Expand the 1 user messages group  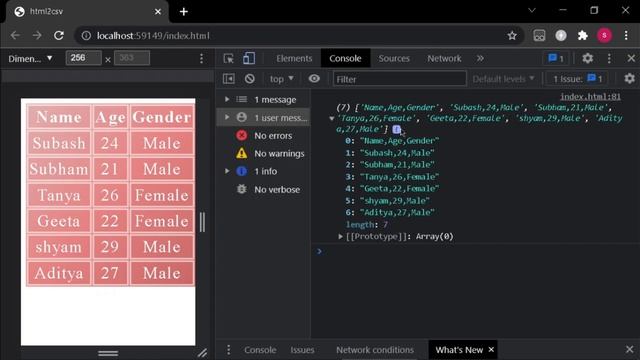tap(227, 117)
